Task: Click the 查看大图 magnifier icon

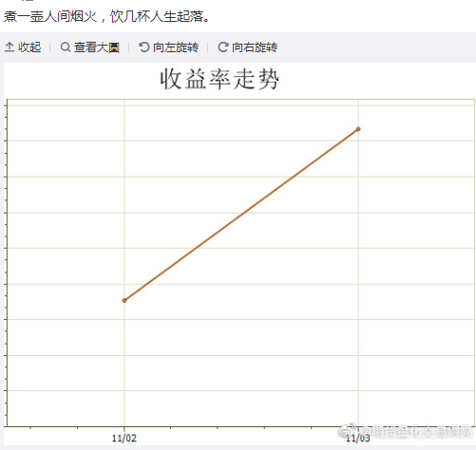Action: 66,47
